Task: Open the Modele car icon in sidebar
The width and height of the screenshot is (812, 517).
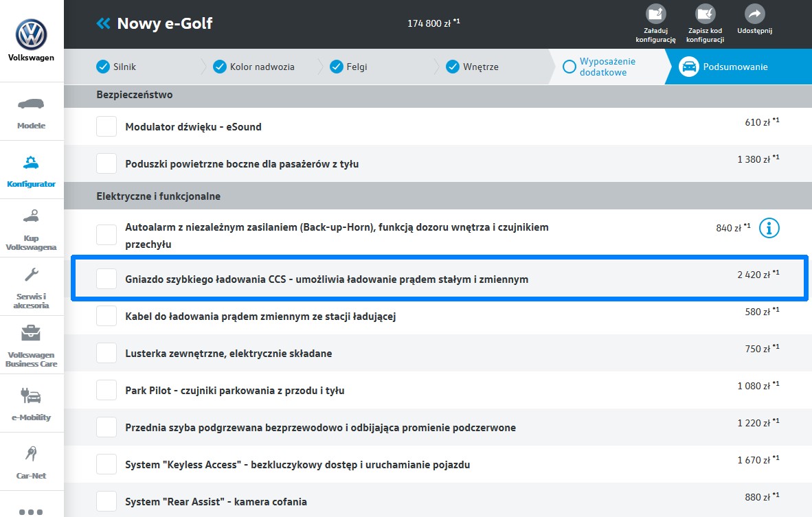Action: [x=31, y=104]
